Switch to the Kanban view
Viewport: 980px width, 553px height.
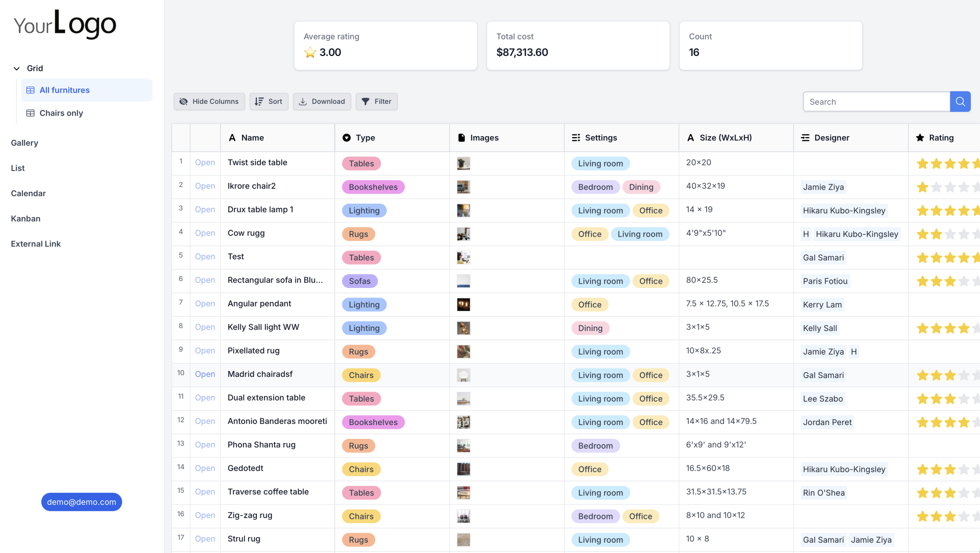point(25,219)
